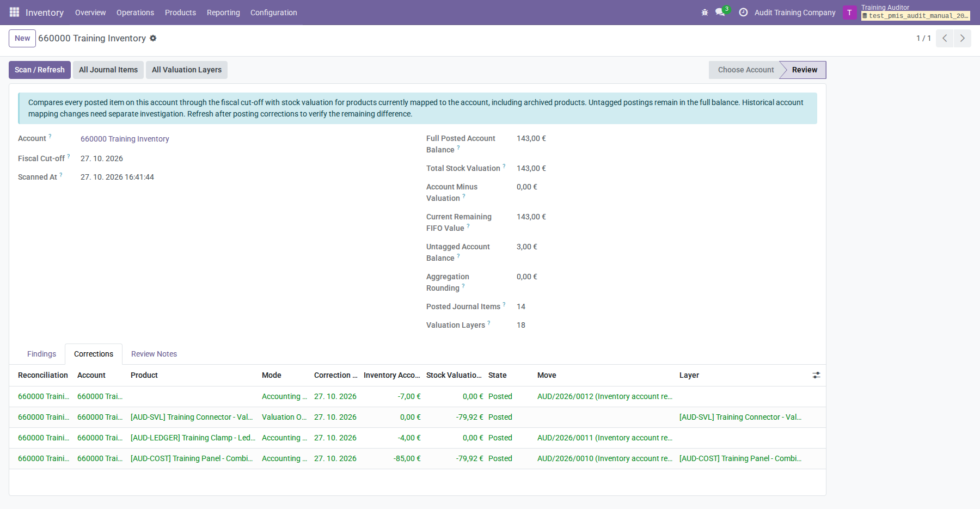Image resolution: width=980 pixels, height=509 pixels.
Task: Switch to the Review Notes tab
Action: pos(154,354)
